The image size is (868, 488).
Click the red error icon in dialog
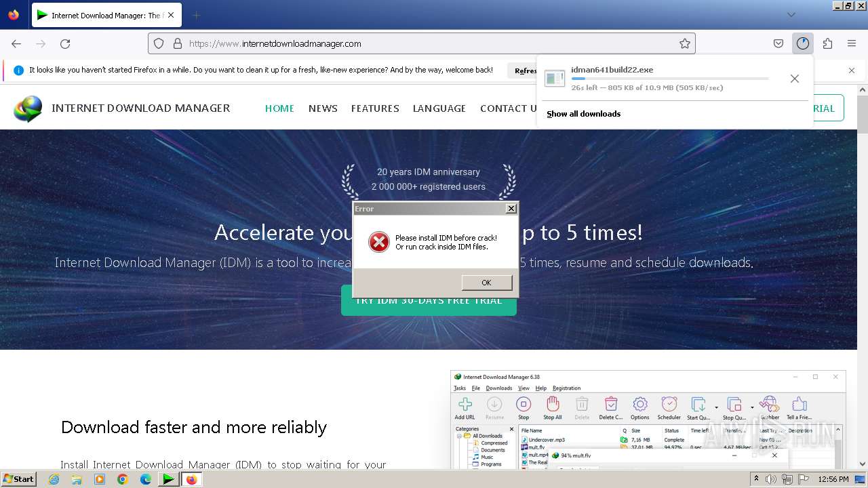[378, 242]
